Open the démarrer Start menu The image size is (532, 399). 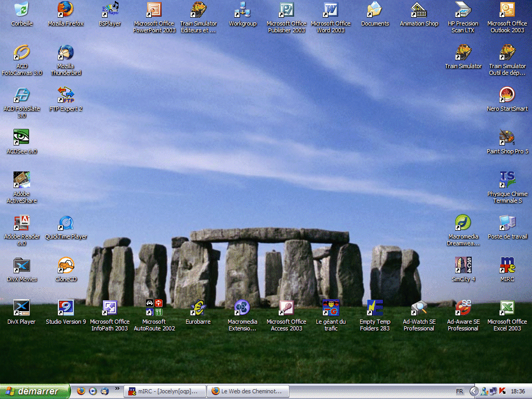click(35, 391)
